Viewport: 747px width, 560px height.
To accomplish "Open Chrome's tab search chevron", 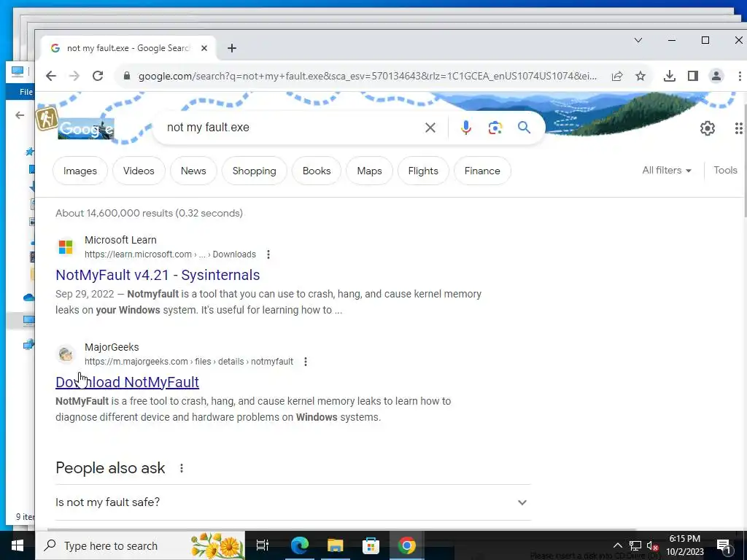I will tap(638, 40).
